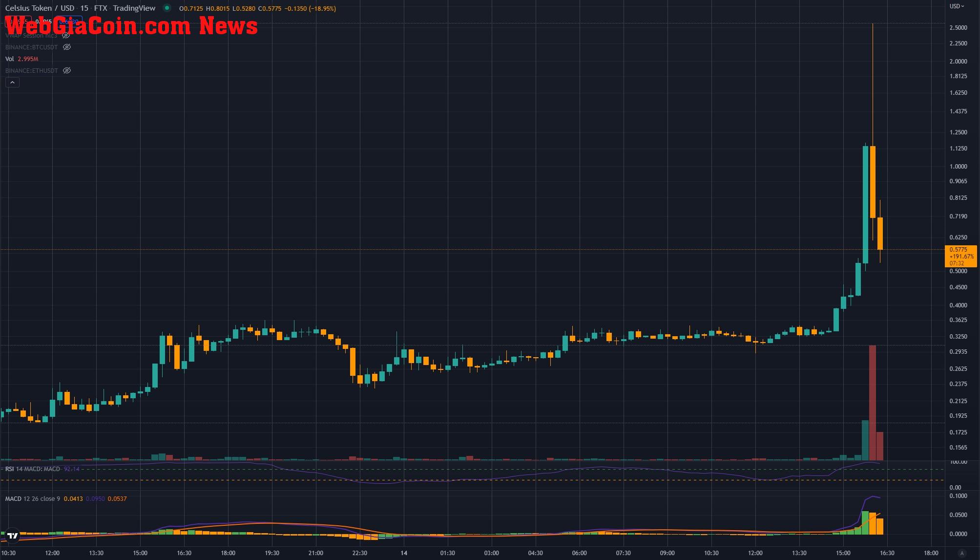Click the 2.5000 price scale label
This screenshot has height=560, width=980.
pyautogui.click(x=958, y=27)
